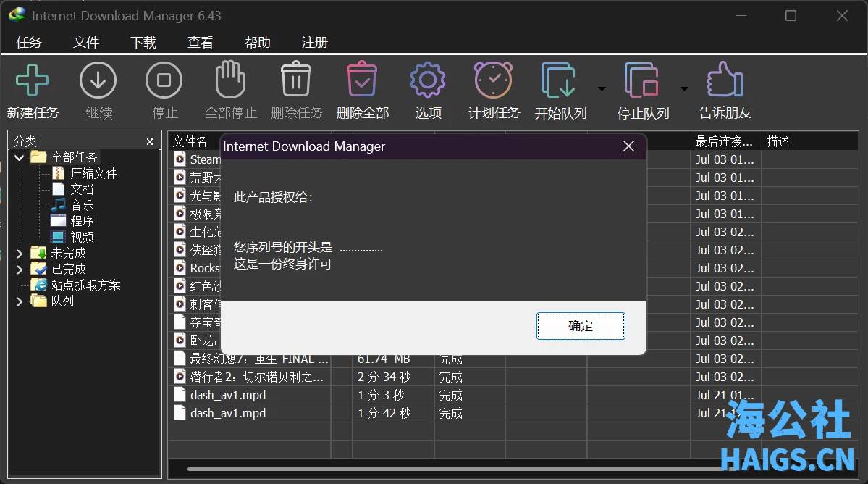The width and height of the screenshot is (868, 484).
Task: Select the 潜行者2：切尔诺贝利之... file
Action: tap(256, 377)
